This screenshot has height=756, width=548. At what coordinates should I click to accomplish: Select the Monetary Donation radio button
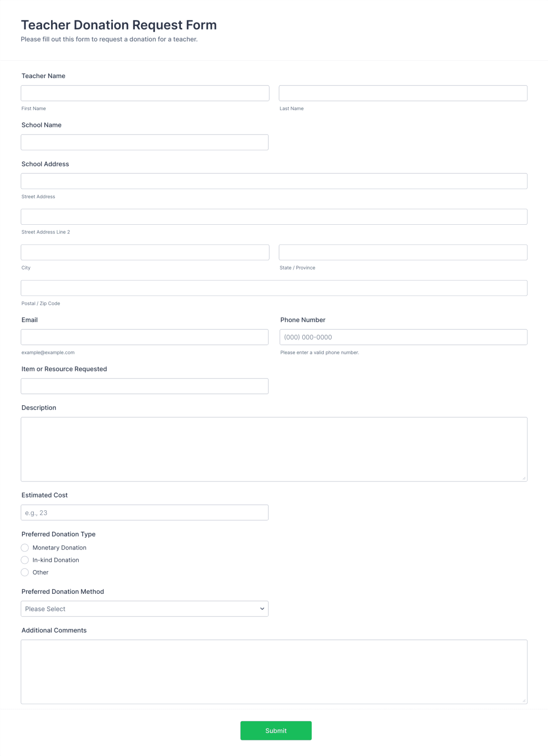click(x=25, y=547)
